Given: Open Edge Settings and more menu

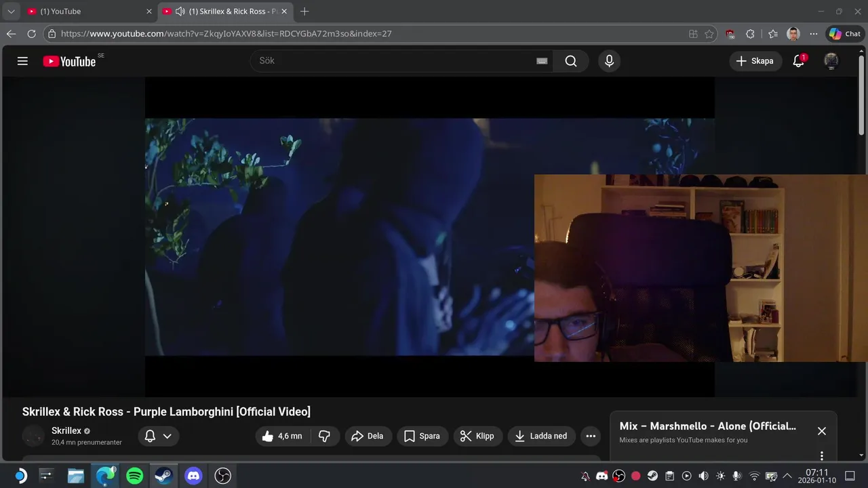Looking at the screenshot, I should [x=814, y=34].
